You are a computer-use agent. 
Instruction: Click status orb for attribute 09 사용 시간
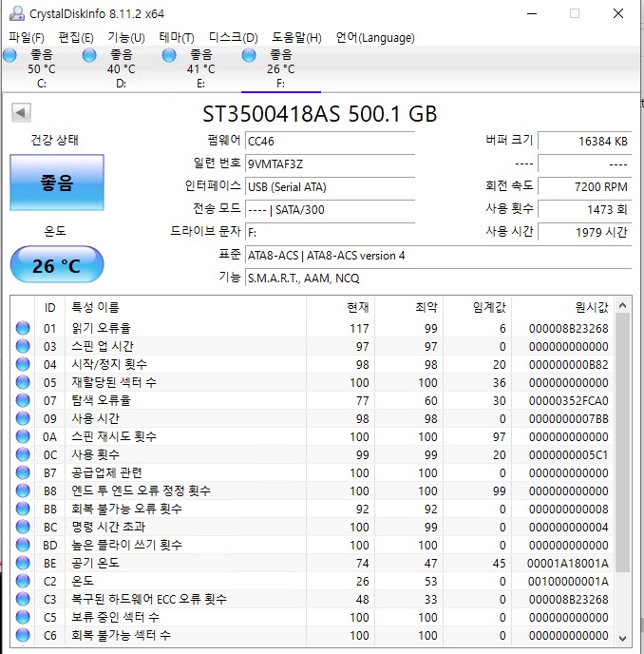click(x=23, y=418)
